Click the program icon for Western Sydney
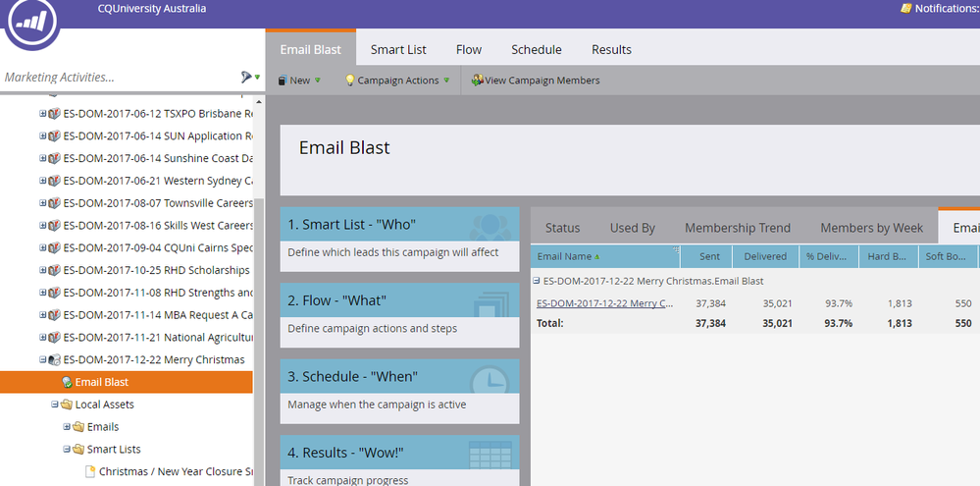 54,181
